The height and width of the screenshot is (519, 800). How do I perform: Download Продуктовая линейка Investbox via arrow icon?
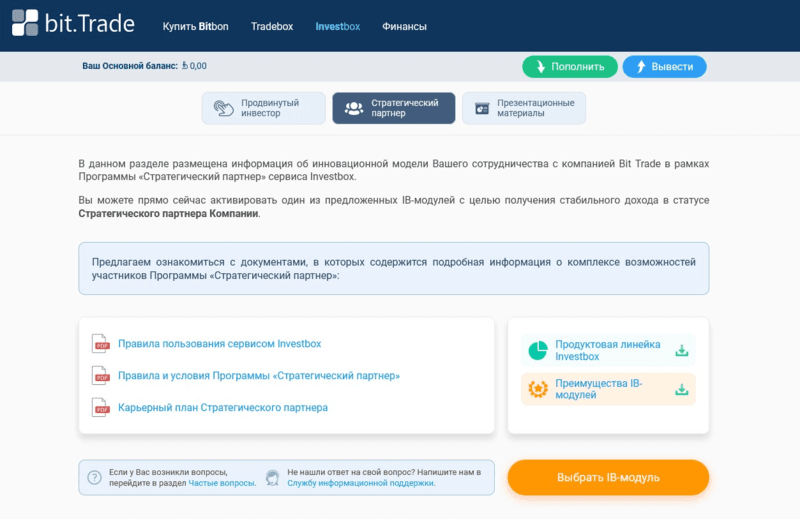682,351
